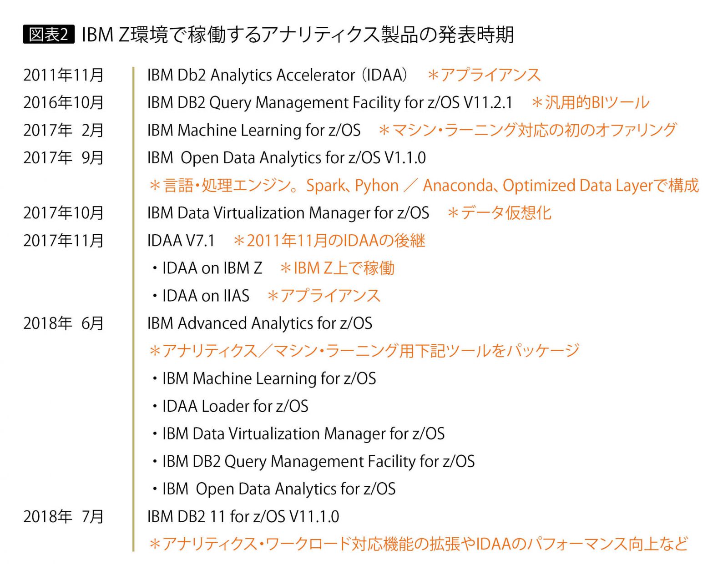Click the 汎用的BIツール orange annotation
Viewport: 728px width, 575px height.
coord(591,102)
